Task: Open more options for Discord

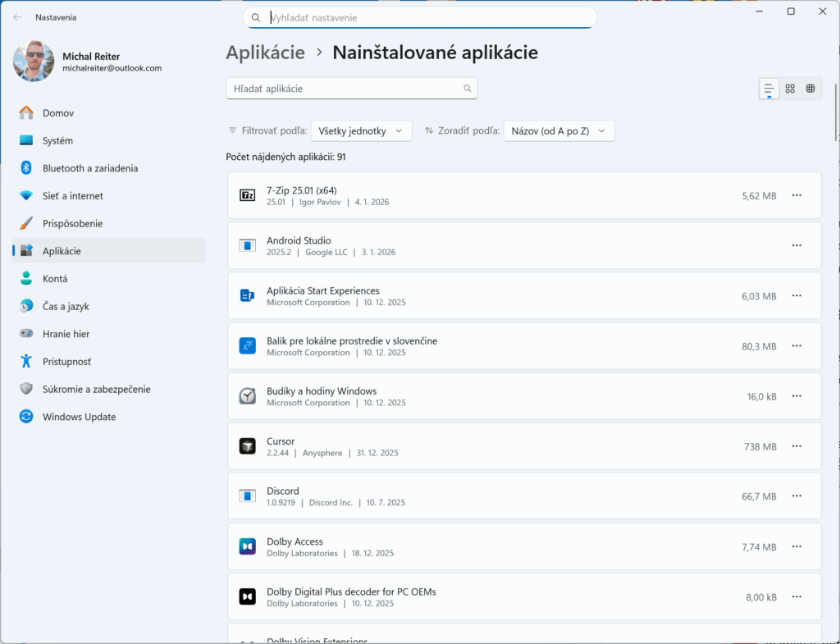Action: 796,496
